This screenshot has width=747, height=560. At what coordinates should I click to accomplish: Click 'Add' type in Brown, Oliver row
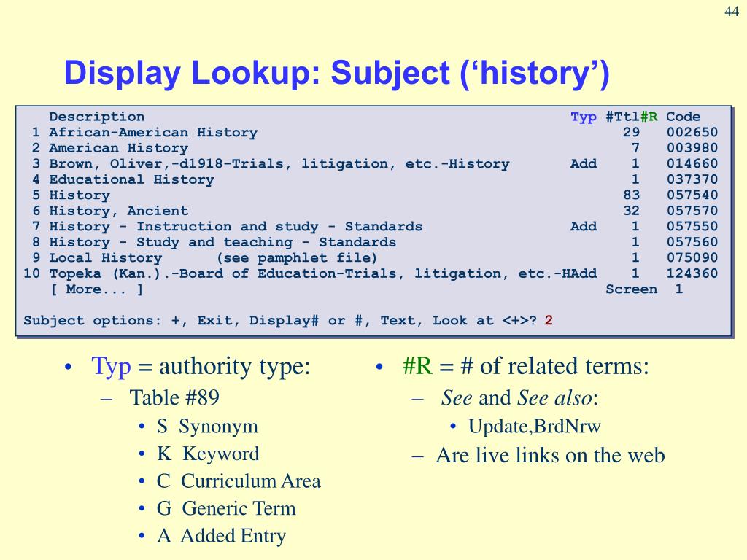[x=584, y=164]
